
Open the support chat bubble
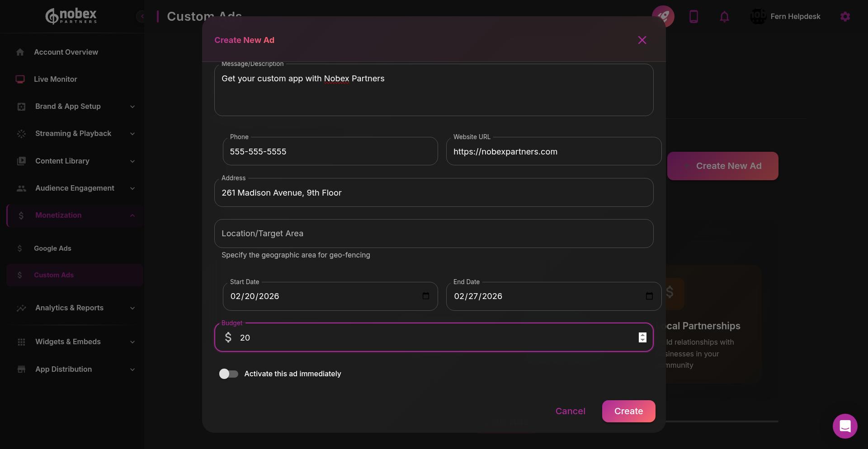(844, 426)
